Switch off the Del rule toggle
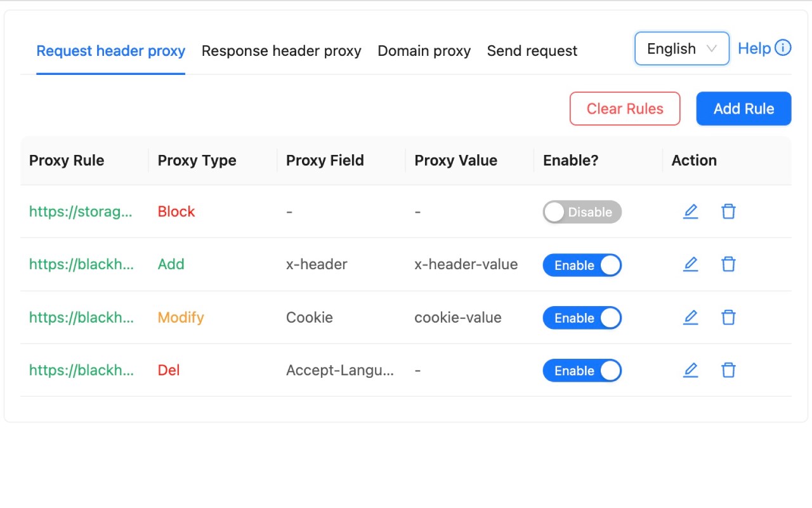This screenshot has height=508, width=812. tap(582, 371)
